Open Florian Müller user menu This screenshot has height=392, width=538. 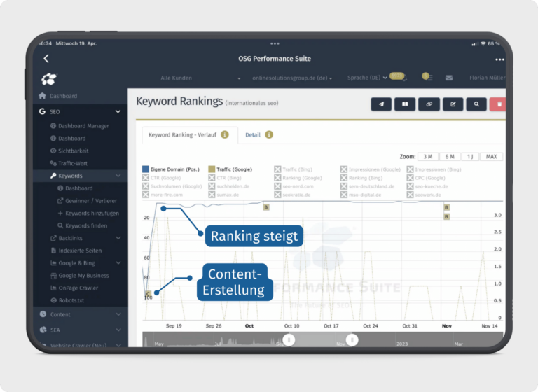(x=488, y=78)
